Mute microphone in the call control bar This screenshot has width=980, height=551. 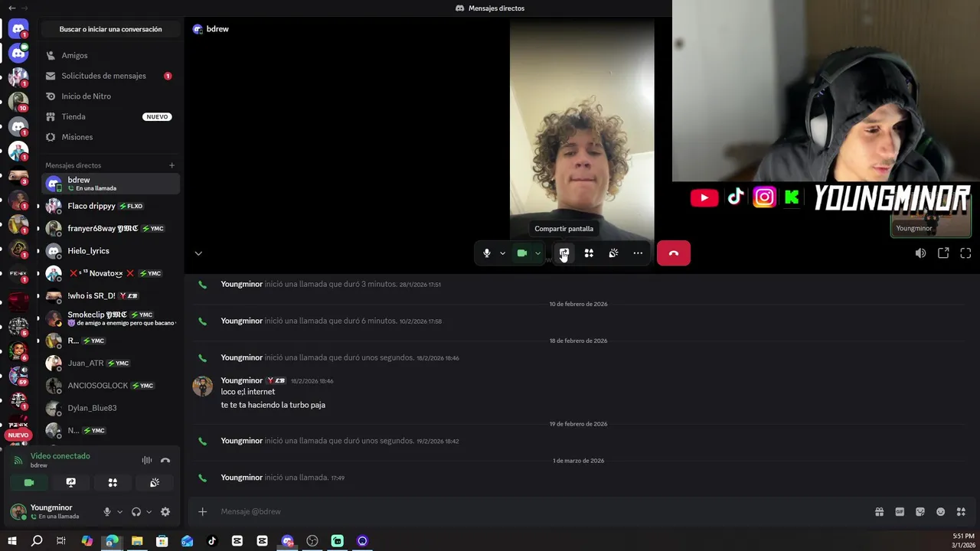pos(487,253)
